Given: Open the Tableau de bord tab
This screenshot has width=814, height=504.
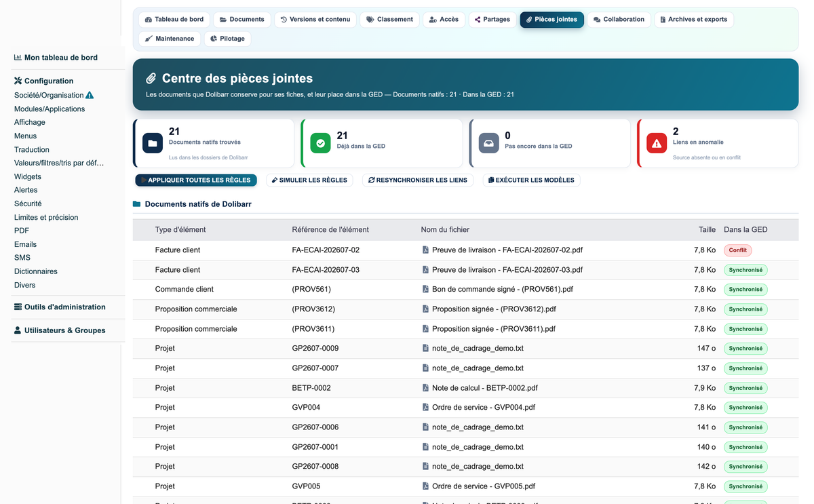Looking at the screenshot, I should point(174,20).
